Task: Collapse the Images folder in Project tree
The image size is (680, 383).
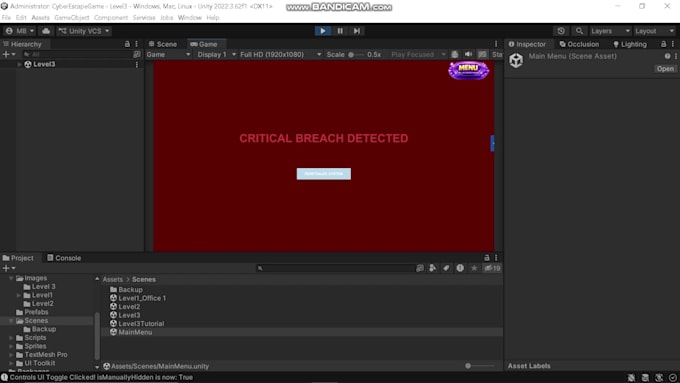Action: point(11,278)
